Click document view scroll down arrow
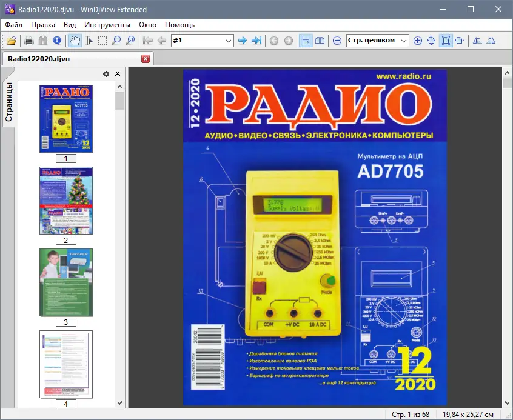The height and width of the screenshot is (420, 513). pyautogui.click(x=507, y=403)
